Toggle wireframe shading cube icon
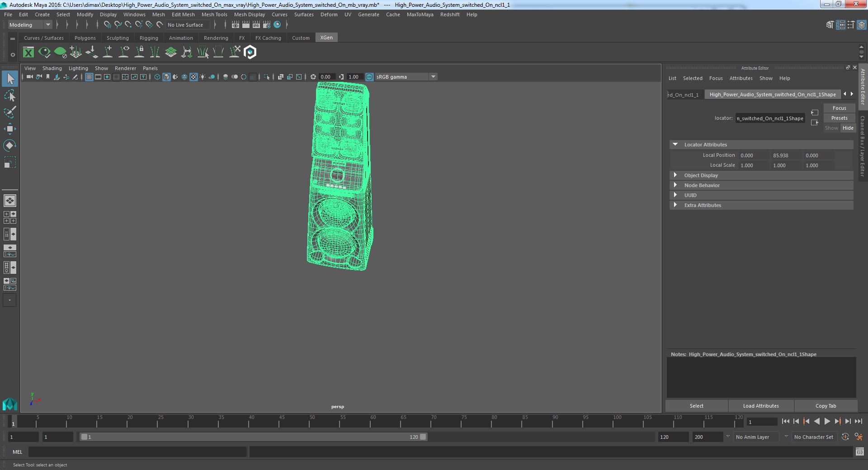 pyautogui.click(x=157, y=77)
